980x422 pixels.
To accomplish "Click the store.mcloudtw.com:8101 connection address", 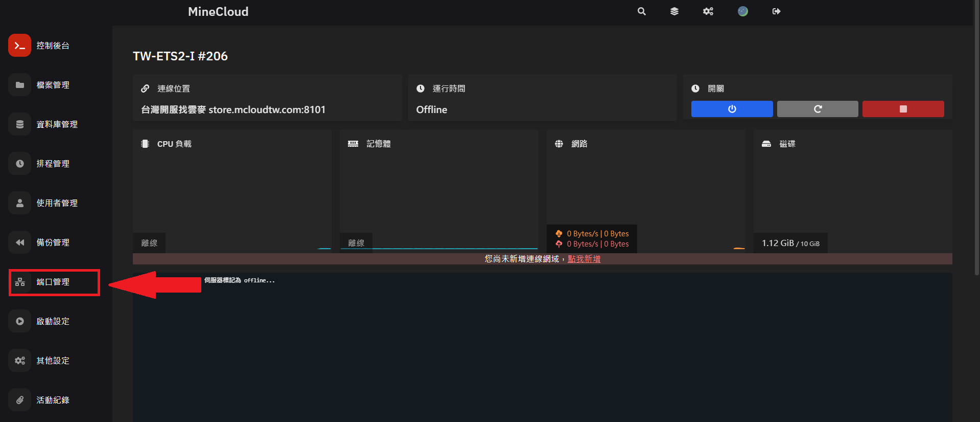I will pos(267,109).
